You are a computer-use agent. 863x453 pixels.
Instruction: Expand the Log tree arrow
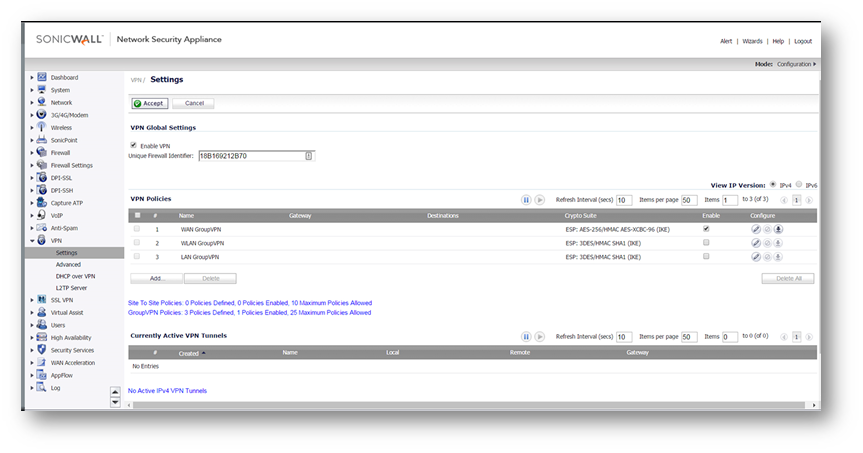(32, 388)
